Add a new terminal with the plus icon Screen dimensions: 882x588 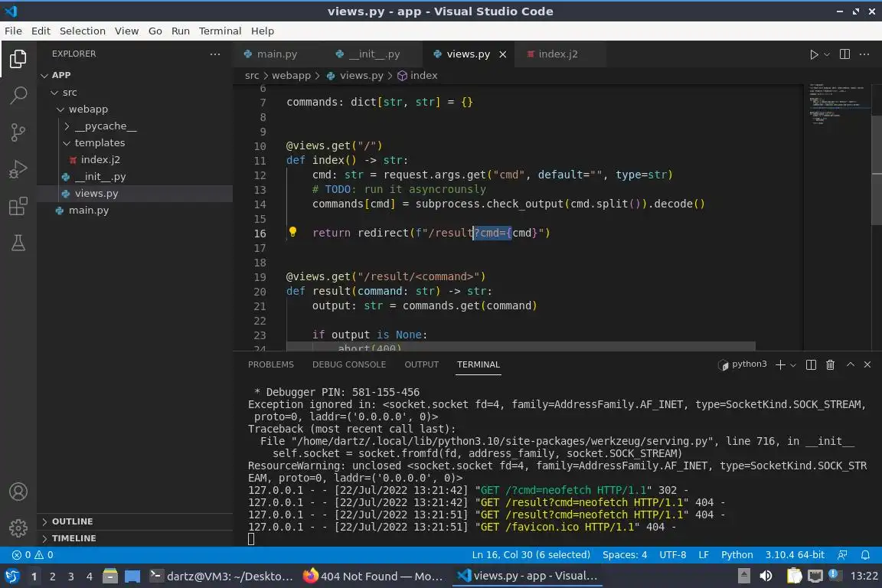[x=780, y=364]
